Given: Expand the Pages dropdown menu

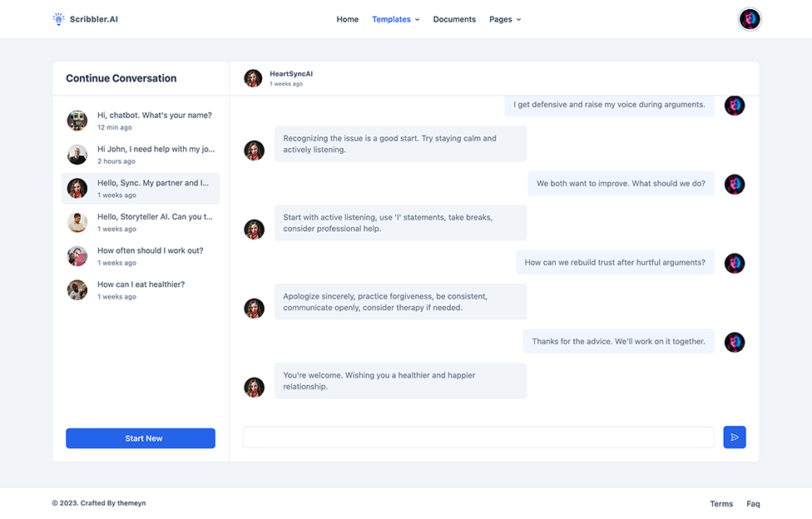Looking at the screenshot, I should (505, 19).
